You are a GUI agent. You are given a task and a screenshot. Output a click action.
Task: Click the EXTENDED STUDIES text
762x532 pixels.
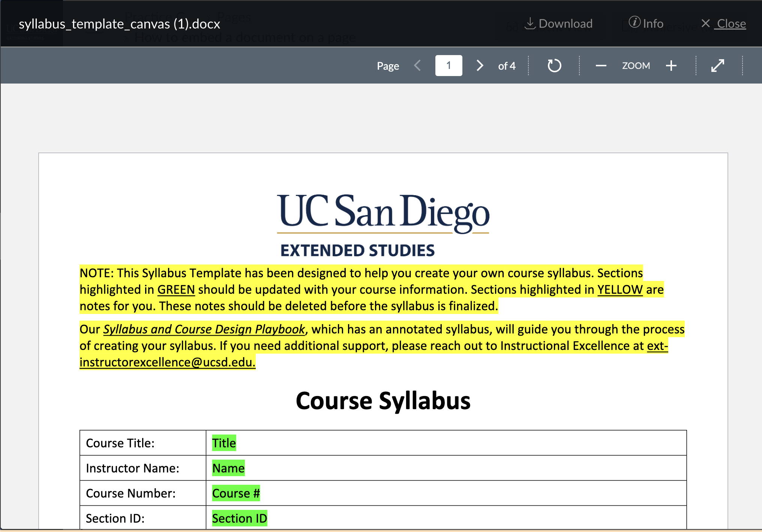point(357,250)
